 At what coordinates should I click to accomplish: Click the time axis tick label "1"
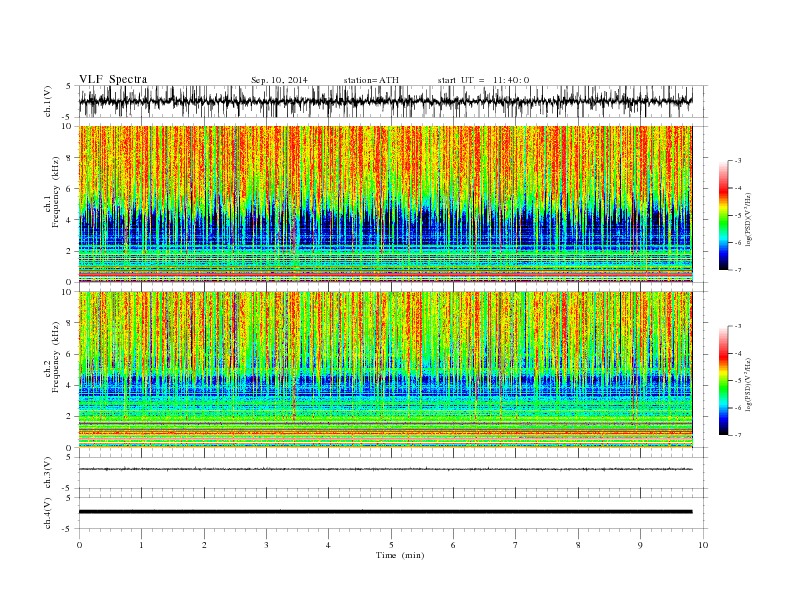pos(142,545)
